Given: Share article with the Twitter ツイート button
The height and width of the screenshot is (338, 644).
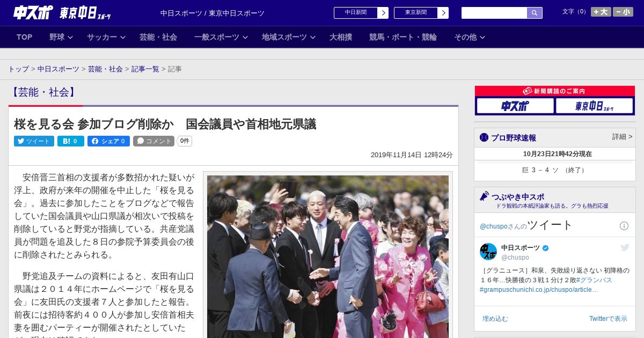Looking at the screenshot, I should [34, 141].
